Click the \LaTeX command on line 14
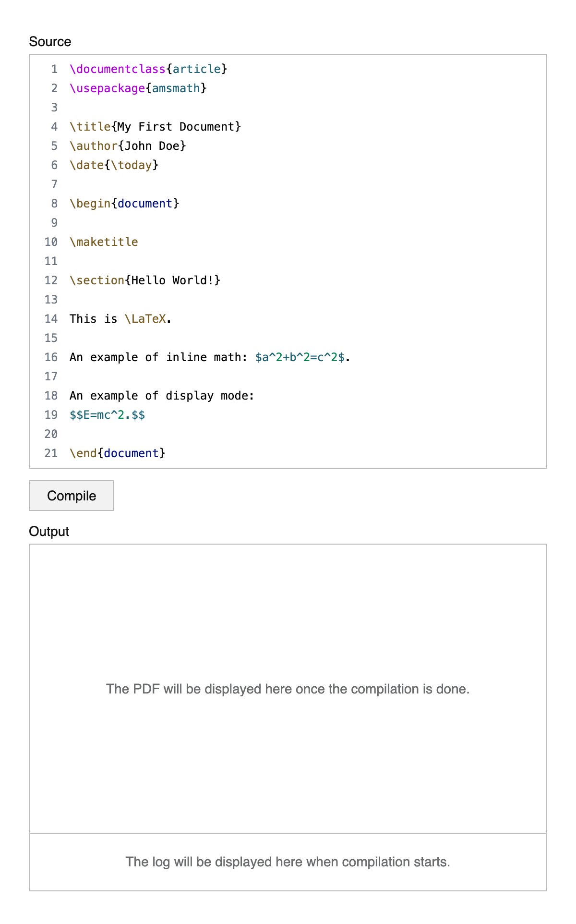The image size is (576, 924). click(x=145, y=319)
